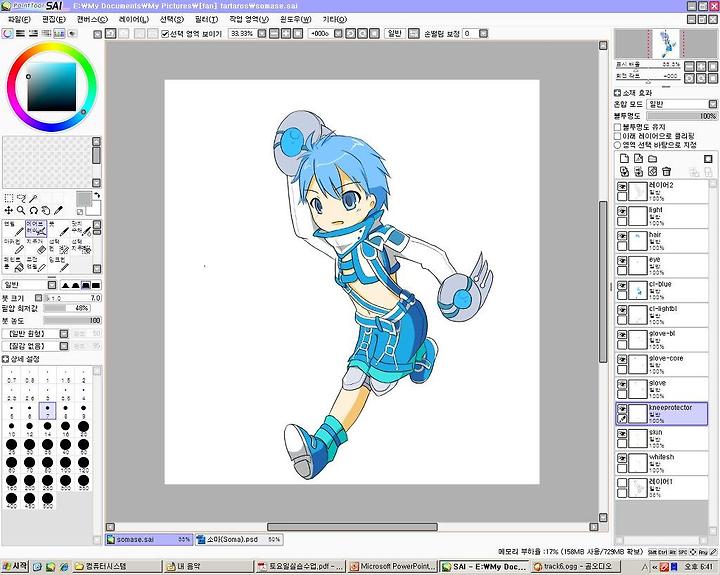Image resolution: width=720 pixels, height=575 pixels.
Task: Open the 필터(T) menu
Action: tap(206, 19)
